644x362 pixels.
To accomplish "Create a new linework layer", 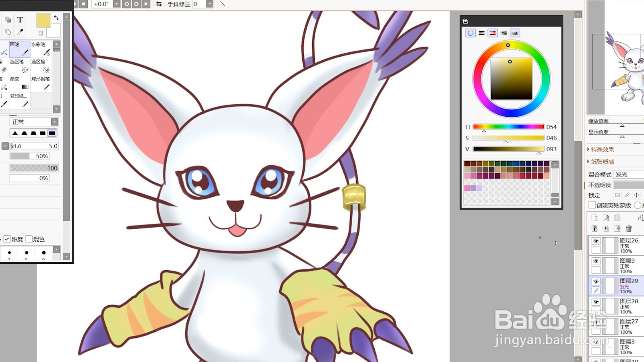I will point(606,218).
